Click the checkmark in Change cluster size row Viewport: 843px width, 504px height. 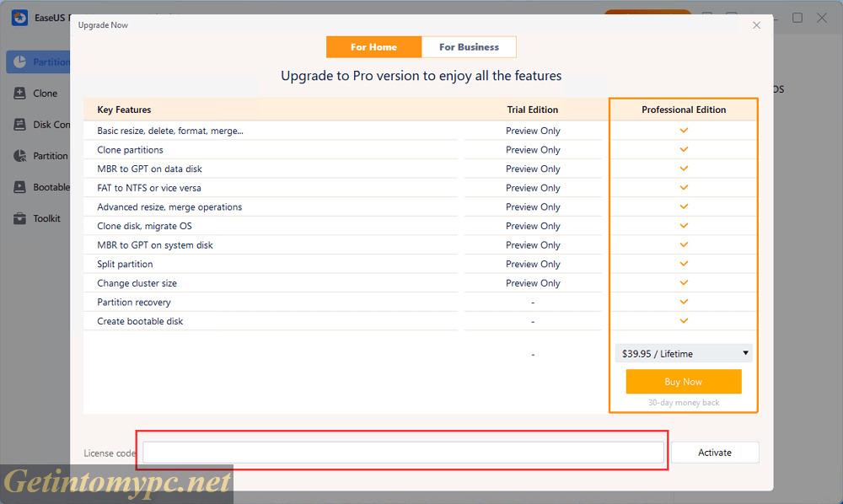click(684, 282)
